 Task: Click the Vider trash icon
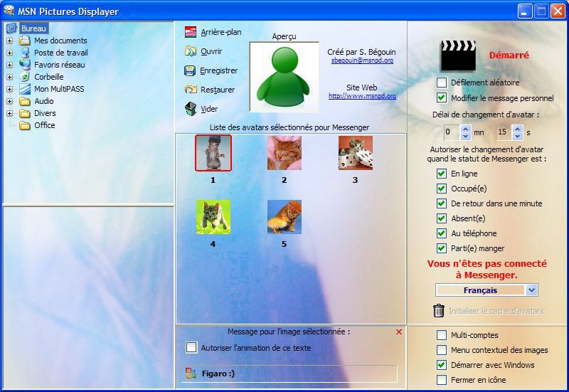tap(190, 109)
